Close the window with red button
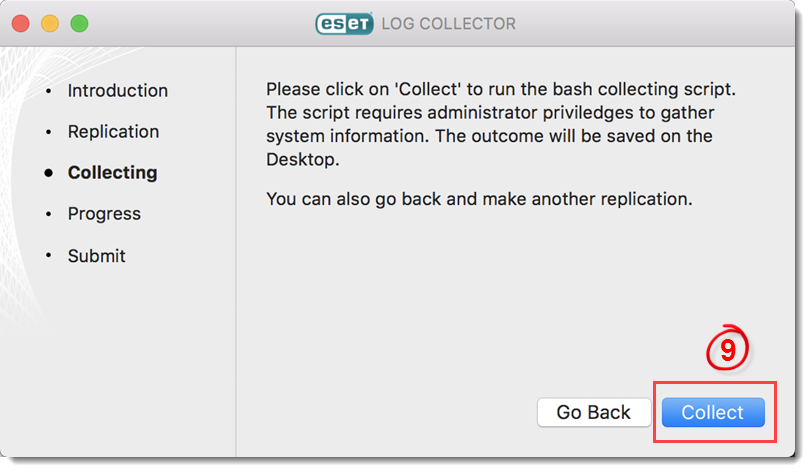Viewport: 810px width, 473px height. [21, 24]
